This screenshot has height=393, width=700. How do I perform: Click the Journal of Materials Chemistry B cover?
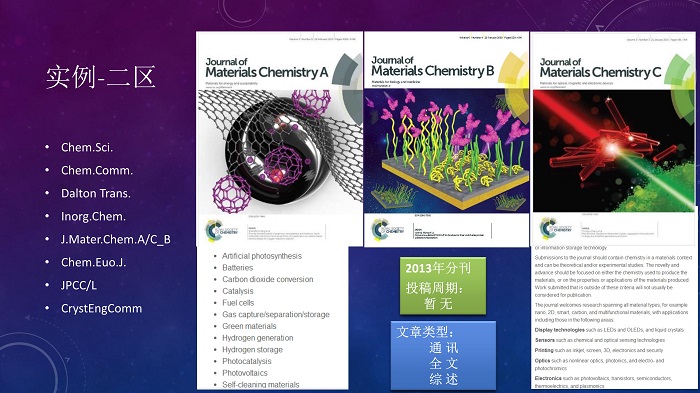click(446, 139)
